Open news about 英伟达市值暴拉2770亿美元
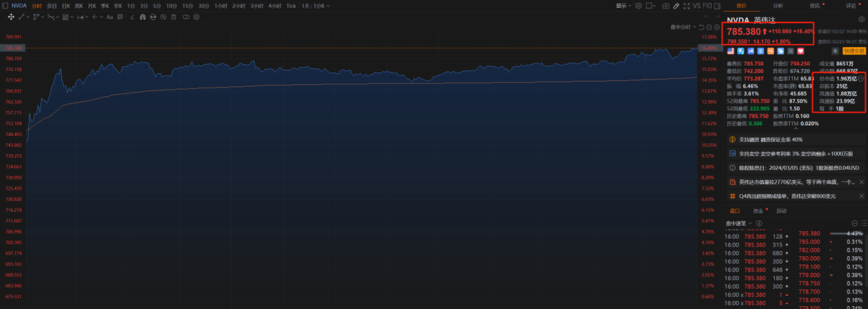 click(x=797, y=182)
